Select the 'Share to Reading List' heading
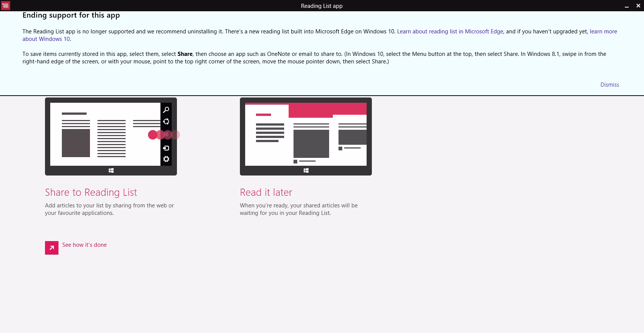644x333 pixels. (x=91, y=192)
